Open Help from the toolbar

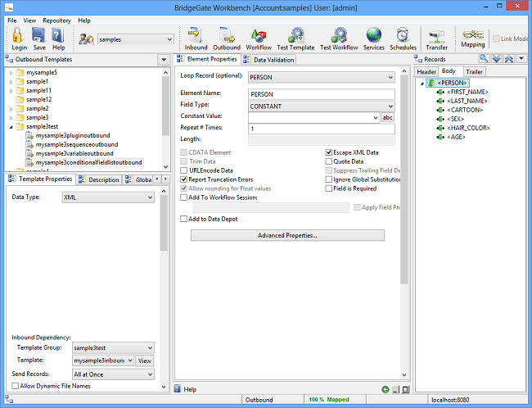point(58,39)
